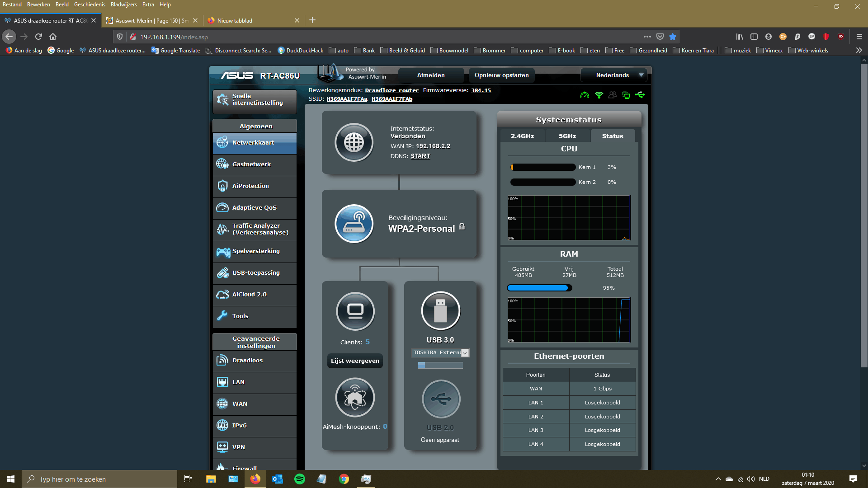Click the USB 3.0 drive icon

click(x=440, y=311)
